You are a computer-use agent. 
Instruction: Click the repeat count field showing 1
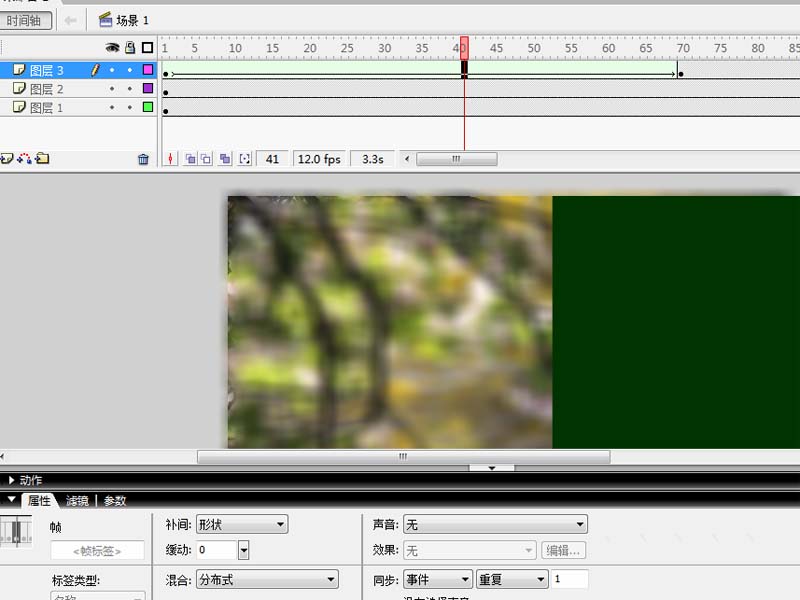tap(569, 580)
